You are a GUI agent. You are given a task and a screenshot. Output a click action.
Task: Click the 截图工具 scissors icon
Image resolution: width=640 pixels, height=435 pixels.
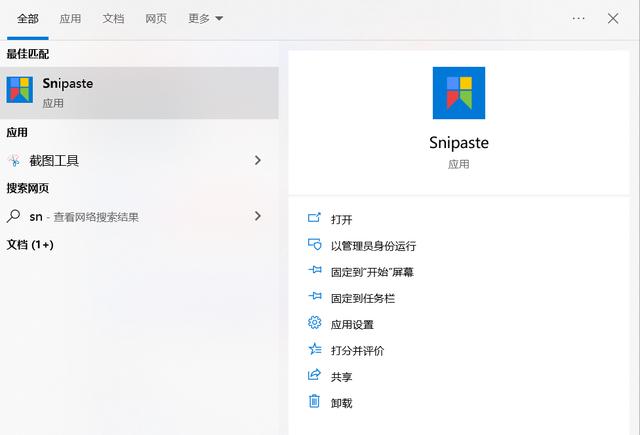point(14,161)
